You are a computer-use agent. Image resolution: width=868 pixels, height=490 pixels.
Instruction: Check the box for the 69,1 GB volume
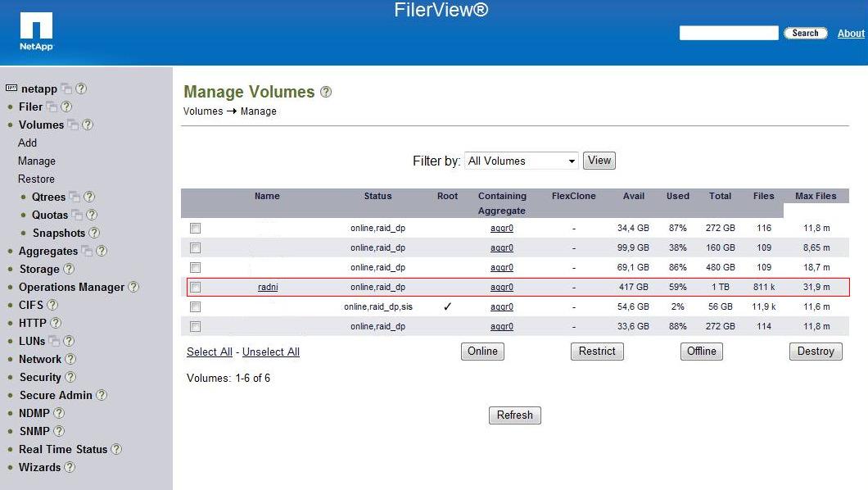coord(196,267)
